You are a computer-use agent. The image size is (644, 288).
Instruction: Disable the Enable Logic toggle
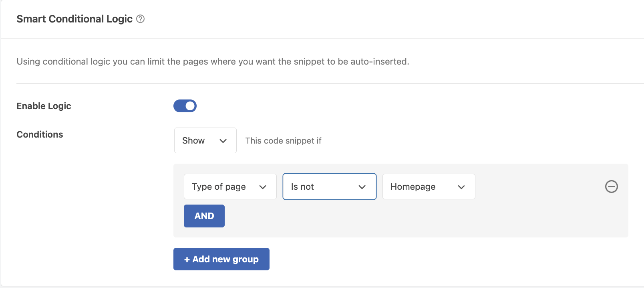click(185, 106)
